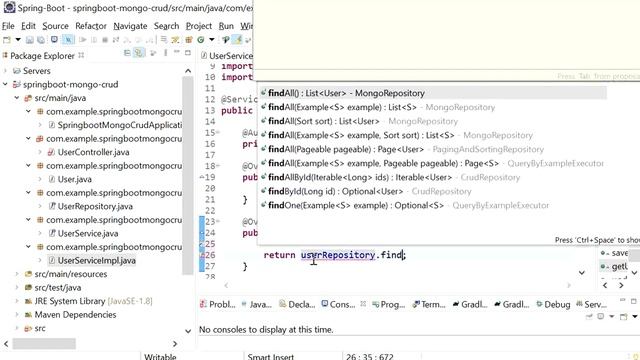The image size is (640, 360).
Task: Click Smart Insert in the status bar
Action: click(x=271, y=356)
